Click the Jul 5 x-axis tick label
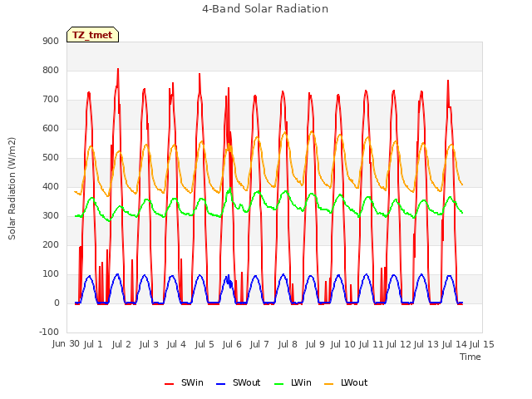532x399 pixels. click(204, 344)
